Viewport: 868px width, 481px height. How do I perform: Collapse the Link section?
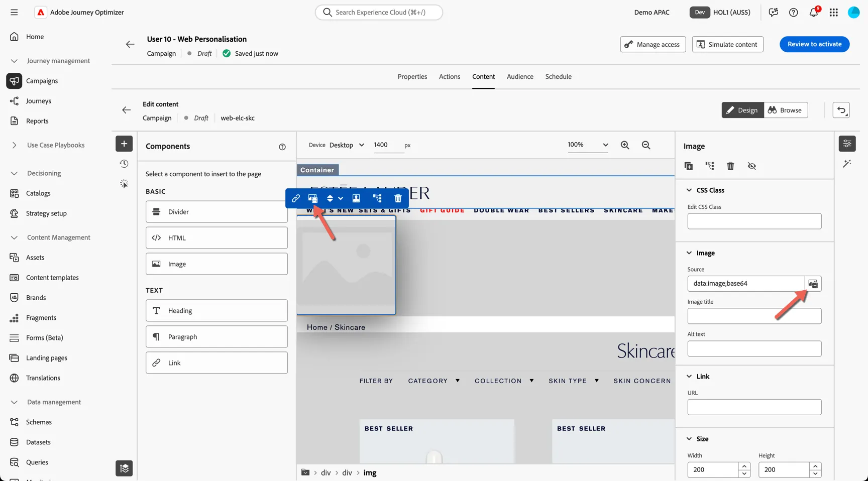(x=689, y=377)
